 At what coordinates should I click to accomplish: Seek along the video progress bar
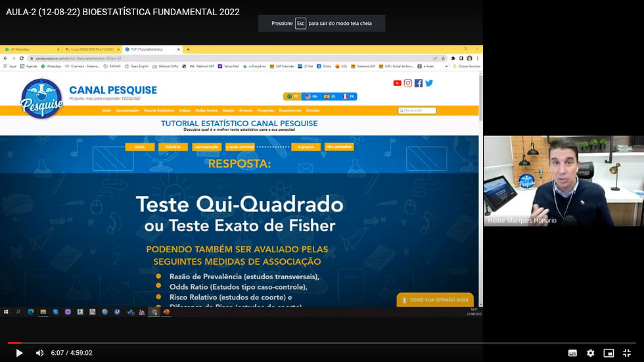tap(322, 343)
